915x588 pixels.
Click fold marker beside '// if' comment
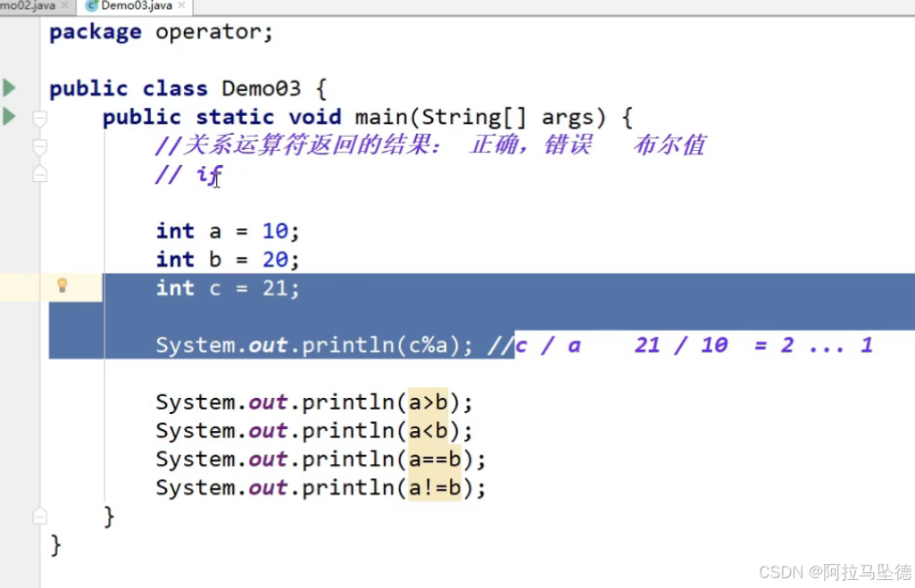click(39, 174)
